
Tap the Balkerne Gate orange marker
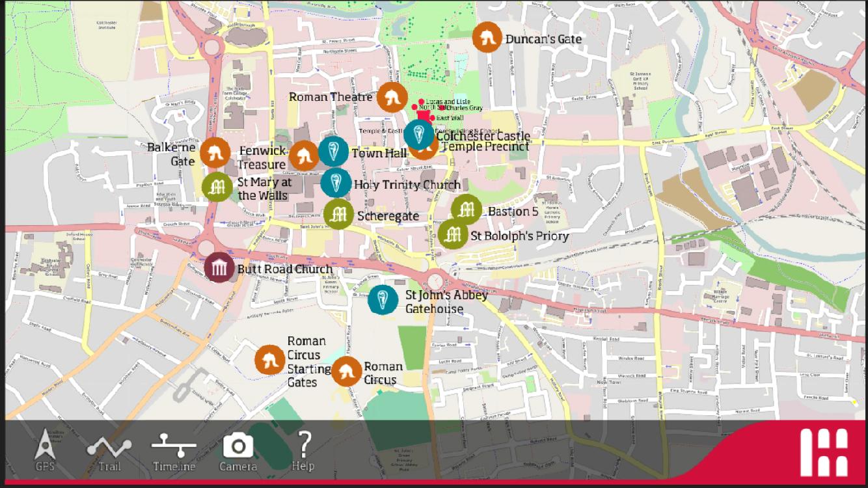(215, 154)
